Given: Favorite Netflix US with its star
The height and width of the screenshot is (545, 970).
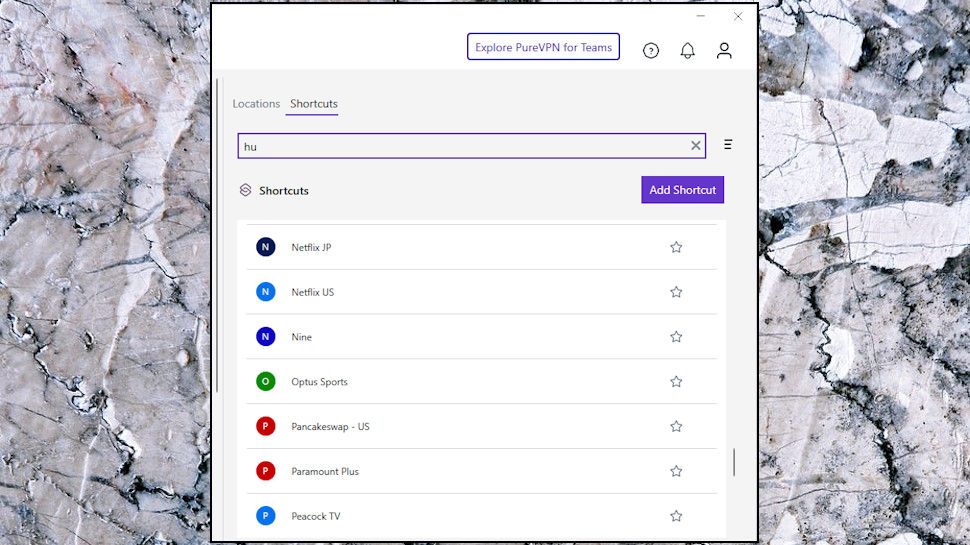Looking at the screenshot, I should pyautogui.click(x=676, y=291).
